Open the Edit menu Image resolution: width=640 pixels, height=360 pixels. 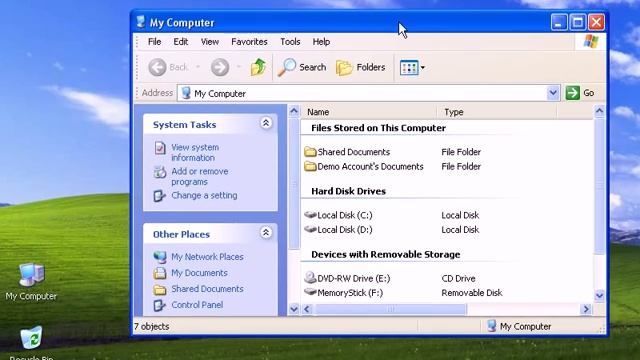coord(180,42)
